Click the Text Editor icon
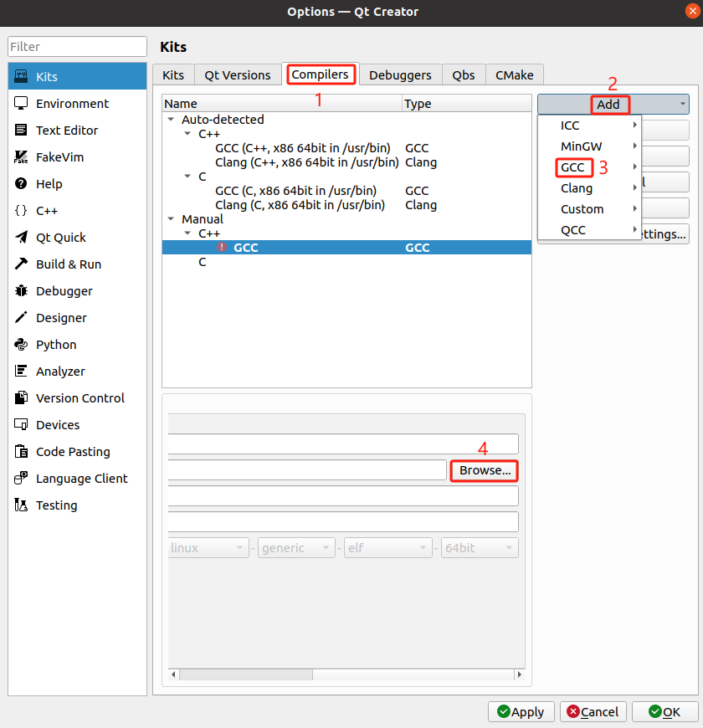 21,130
